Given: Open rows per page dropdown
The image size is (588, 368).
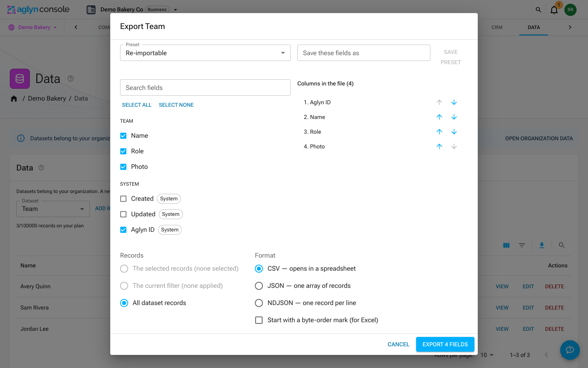Looking at the screenshot, I should pos(487,355).
